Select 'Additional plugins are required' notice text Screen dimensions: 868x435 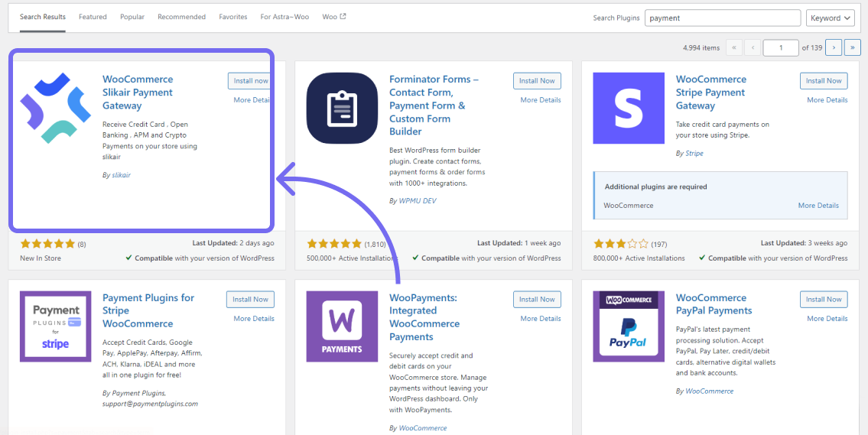656,187
